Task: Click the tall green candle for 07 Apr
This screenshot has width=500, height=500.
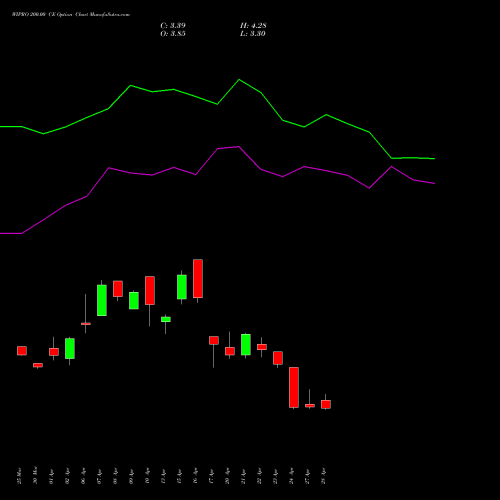Action: (x=102, y=300)
